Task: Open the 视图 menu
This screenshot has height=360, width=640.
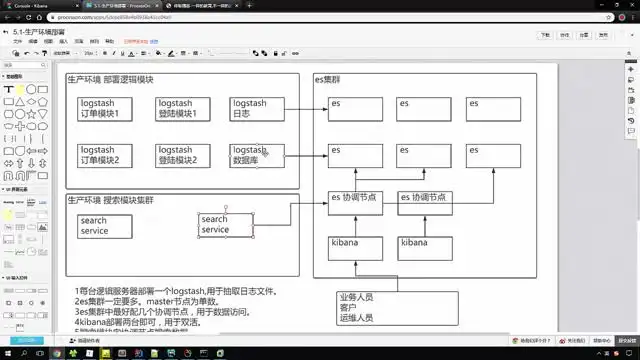Action: [48, 42]
